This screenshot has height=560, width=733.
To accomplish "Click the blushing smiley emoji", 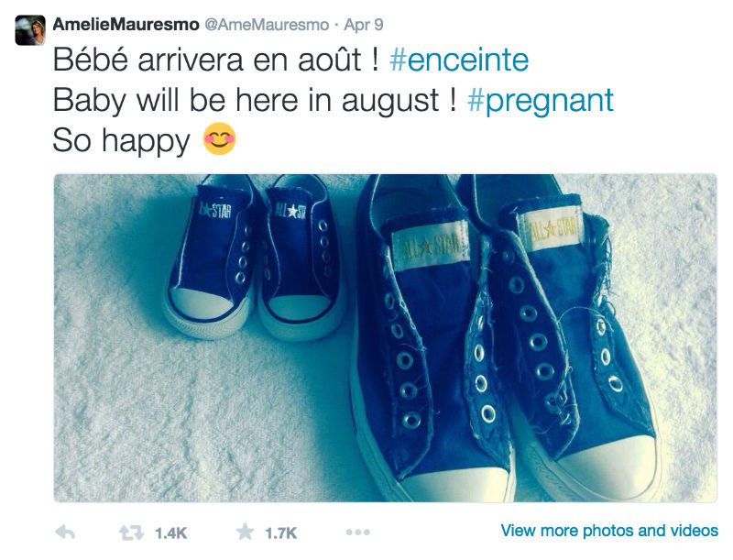I will point(220,138).
